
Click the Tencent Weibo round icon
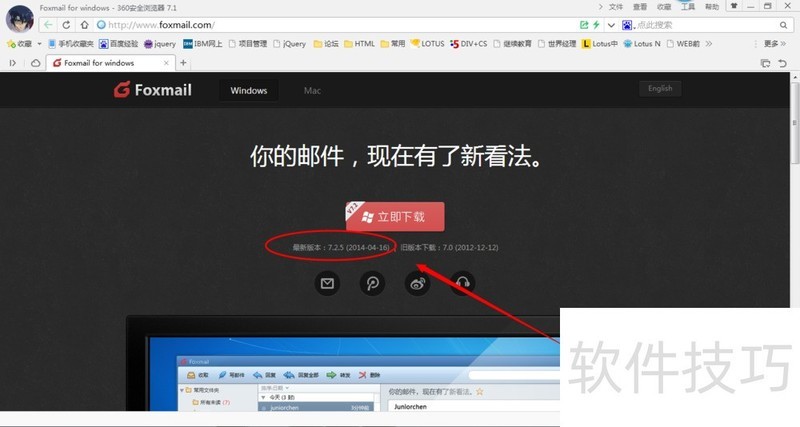coord(372,283)
